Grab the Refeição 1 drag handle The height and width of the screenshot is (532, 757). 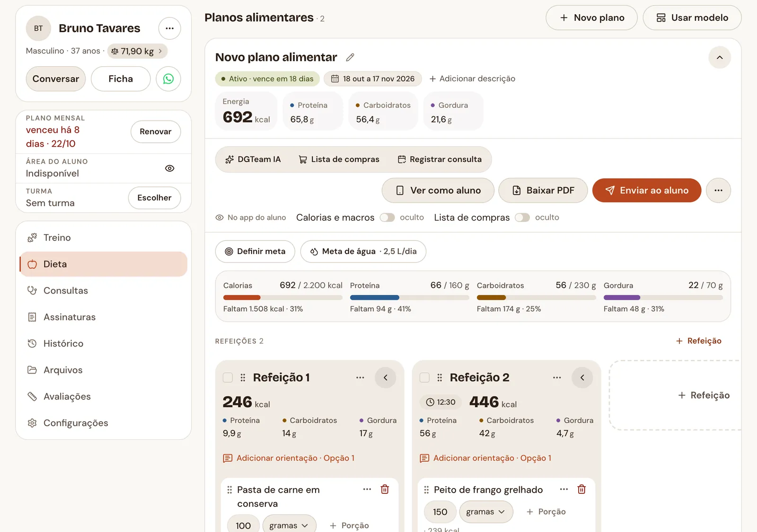pos(243,377)
